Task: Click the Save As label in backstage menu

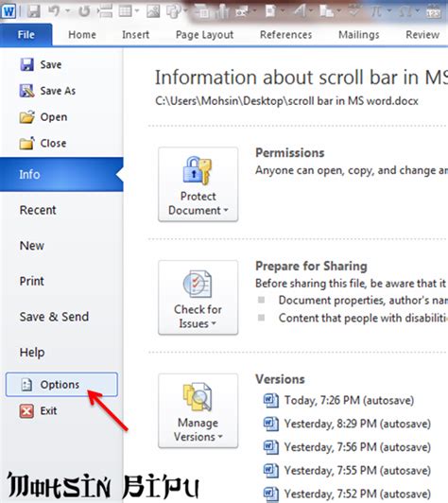Action: [x=58, y=91]
